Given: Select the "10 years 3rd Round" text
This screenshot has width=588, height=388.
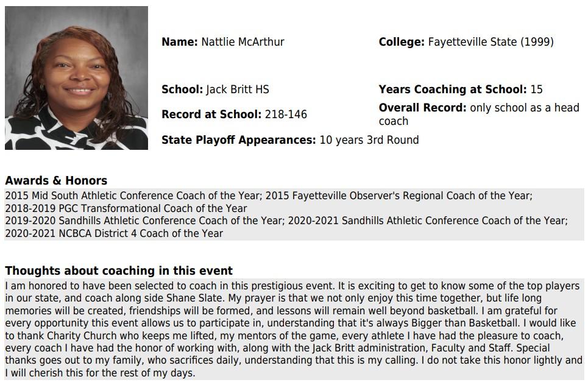Looking at the screenshot, I should pyautogui.click(x=369, y=140).
